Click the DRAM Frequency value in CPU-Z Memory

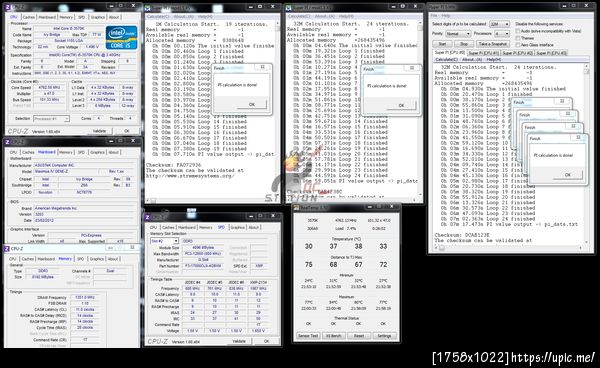[85, 298]
